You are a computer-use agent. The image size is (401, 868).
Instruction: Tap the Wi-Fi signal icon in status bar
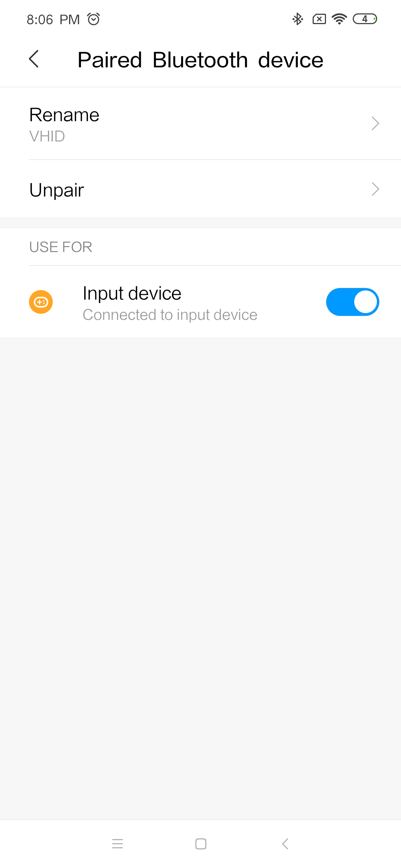pyautogui.click(x=339, y=19)
